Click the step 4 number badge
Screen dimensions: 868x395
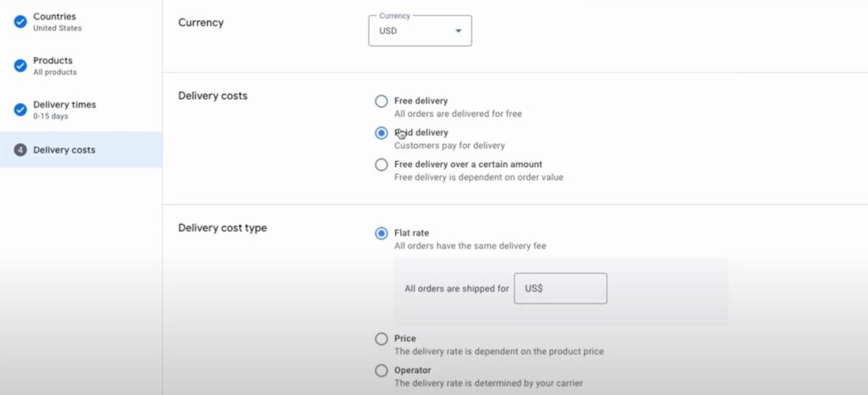coord(20,150)
